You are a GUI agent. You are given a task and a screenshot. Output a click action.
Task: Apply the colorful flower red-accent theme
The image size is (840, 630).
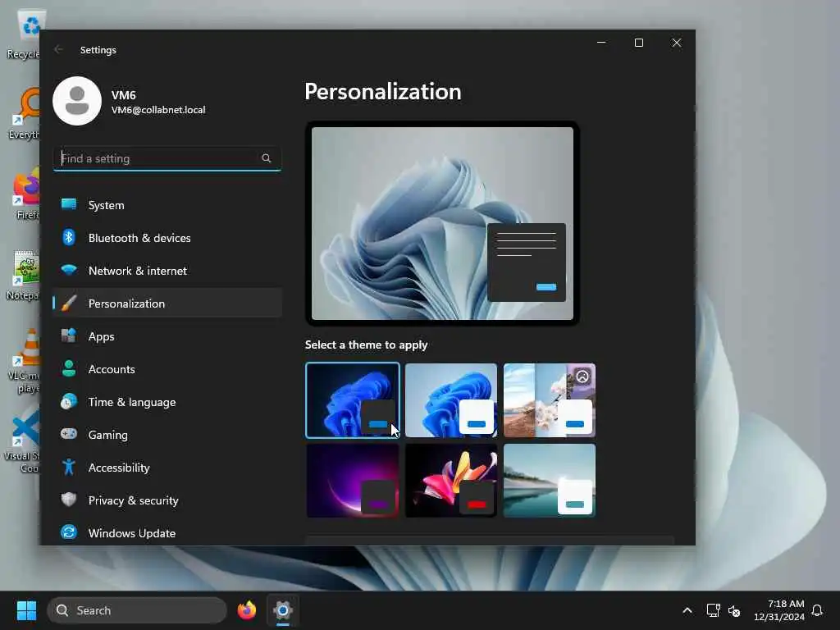pos(451,481)
